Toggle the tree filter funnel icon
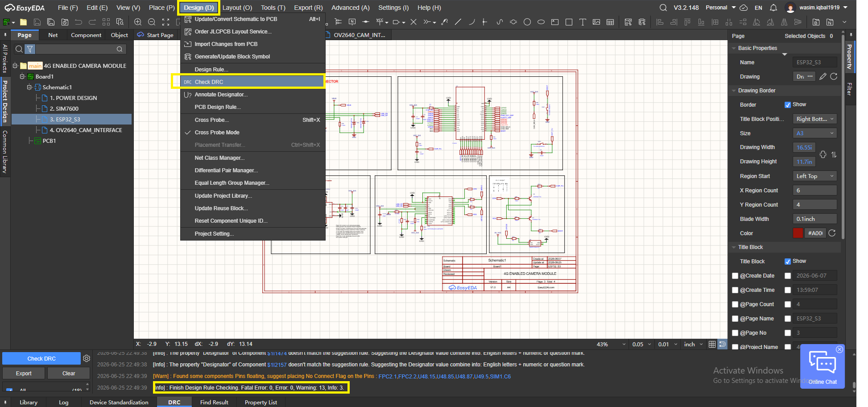This screenshot has width=868, height=407. tap(30, 49)
